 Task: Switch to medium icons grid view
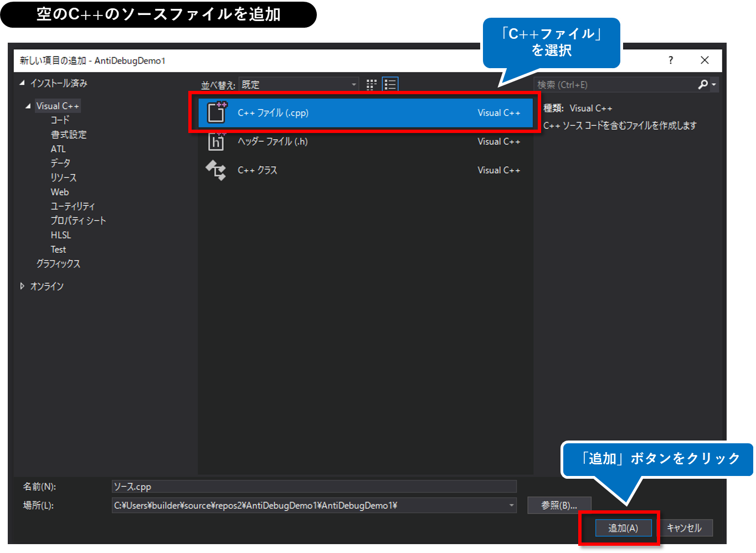pyautogui.click(x=372, y=85)
